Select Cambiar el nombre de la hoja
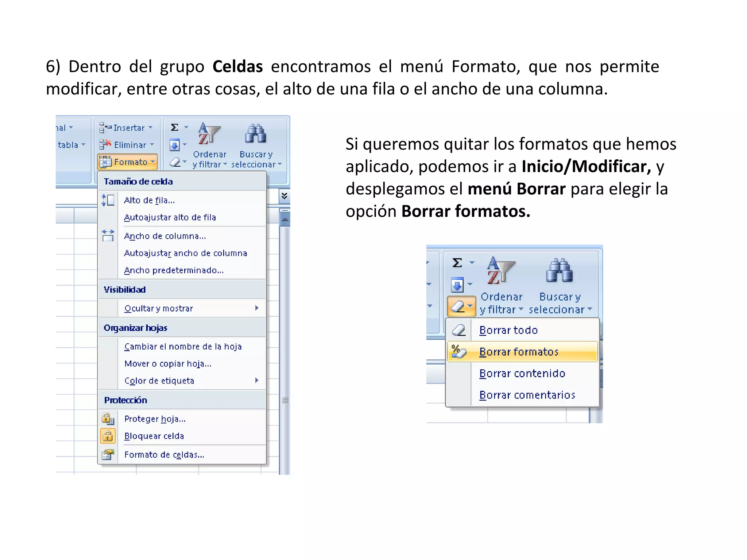This screenshot has width=747, height=560. [182, 346]
